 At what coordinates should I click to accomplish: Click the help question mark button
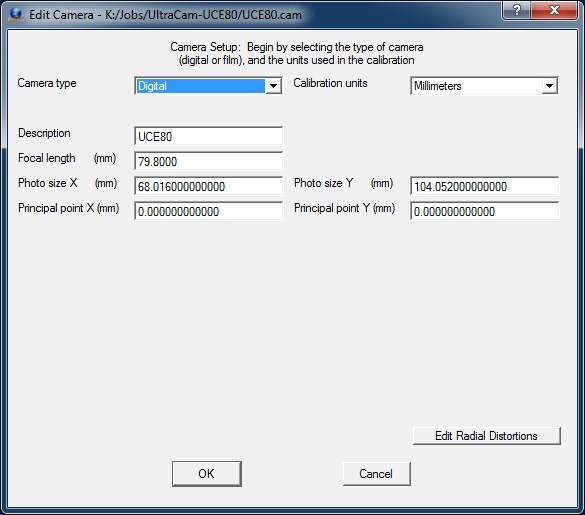[517, 10]
